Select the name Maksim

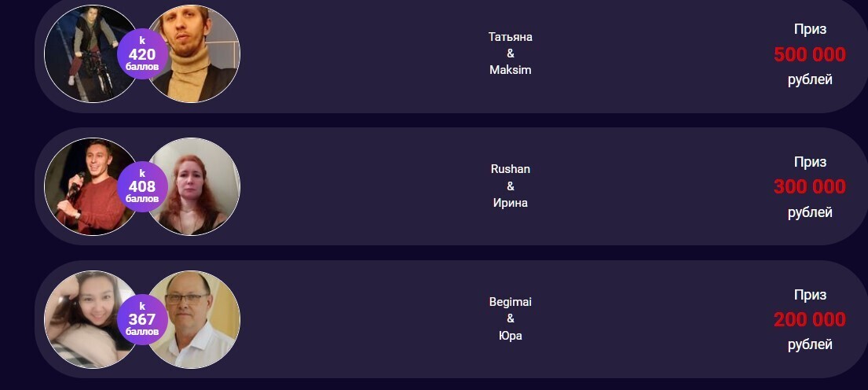pyautogui.click(x=511, y=70)
